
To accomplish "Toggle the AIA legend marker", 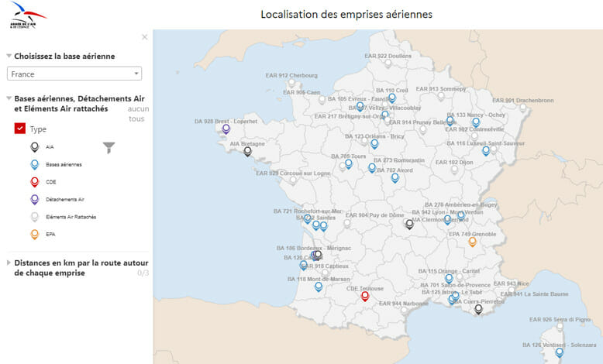I will (35, 147).
